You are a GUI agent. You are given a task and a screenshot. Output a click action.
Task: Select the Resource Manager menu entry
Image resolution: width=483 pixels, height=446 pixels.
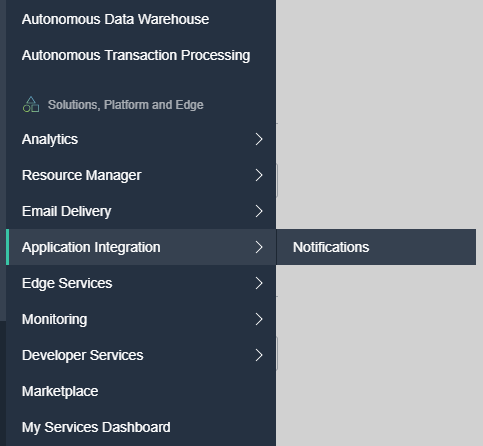(x=141, y=175)
